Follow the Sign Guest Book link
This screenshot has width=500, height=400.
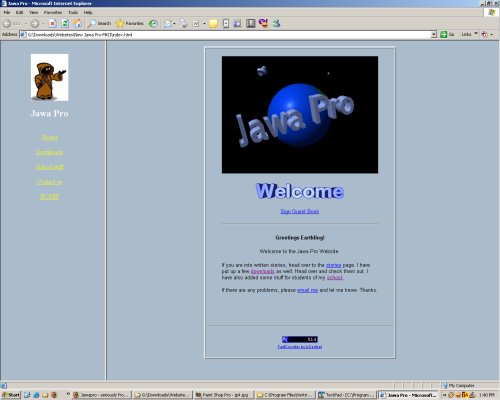pos(300,211)
